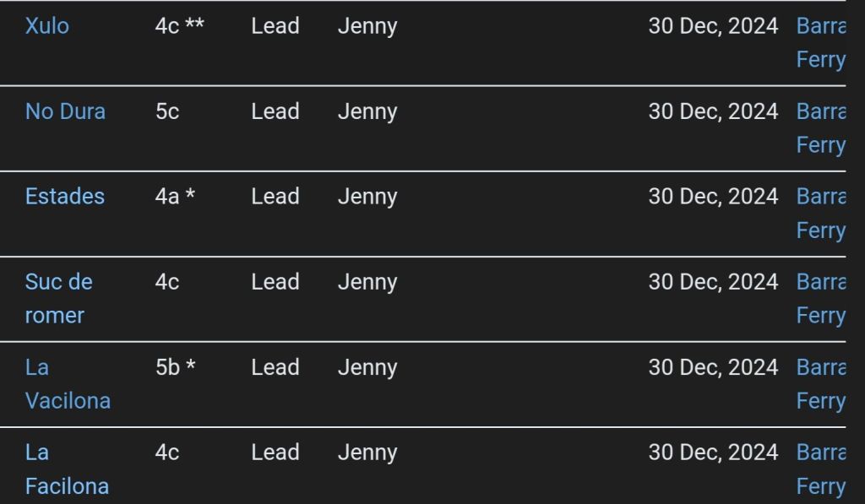
Task: Click the date cell in the Estades row
Action: tap(713, 197)
